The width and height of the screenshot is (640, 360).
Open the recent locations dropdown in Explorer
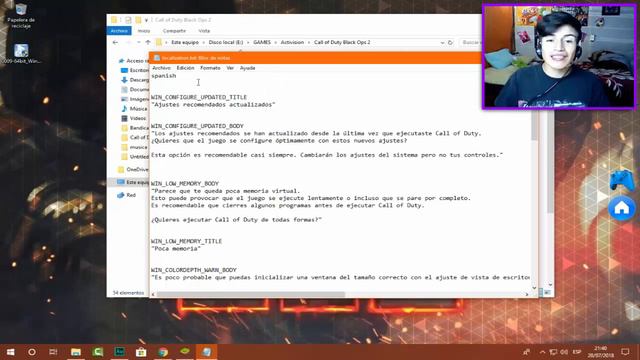(x=139, y=42)
